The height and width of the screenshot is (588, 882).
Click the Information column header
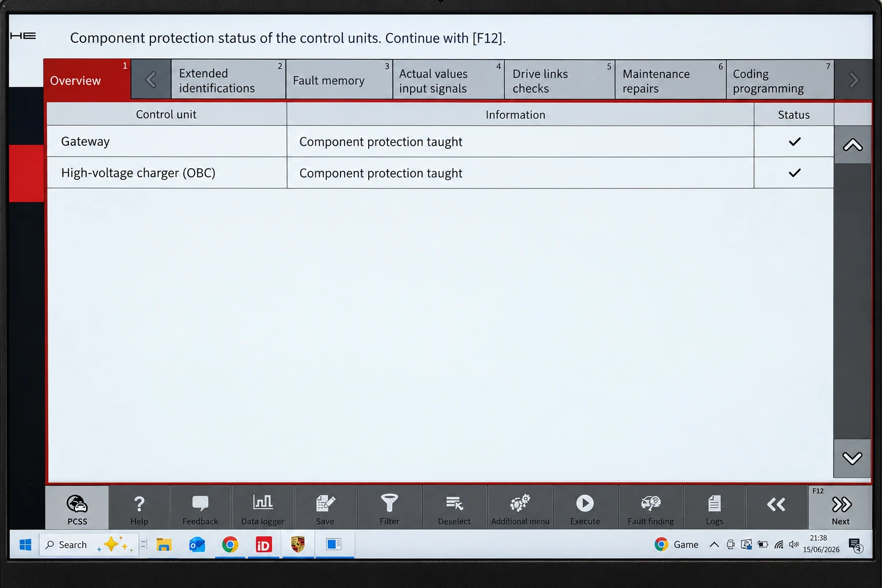pyautogui.click(x=520, y=114)
